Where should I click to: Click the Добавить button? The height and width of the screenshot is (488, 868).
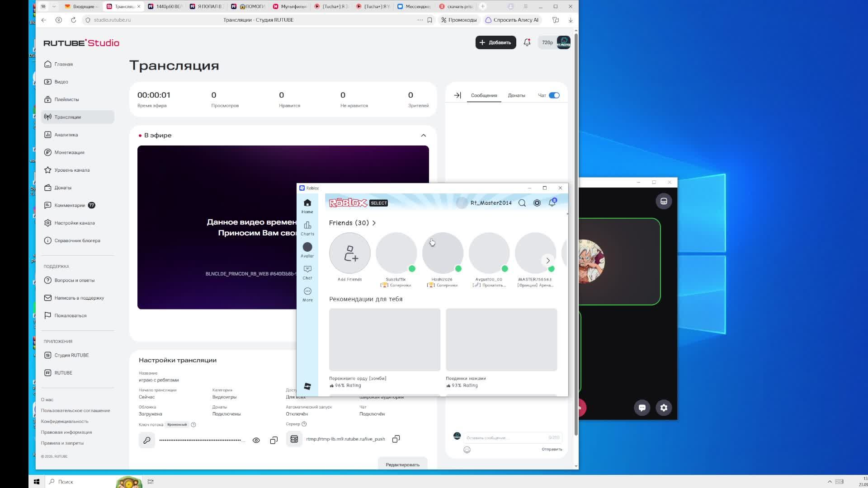click(495, 42)
